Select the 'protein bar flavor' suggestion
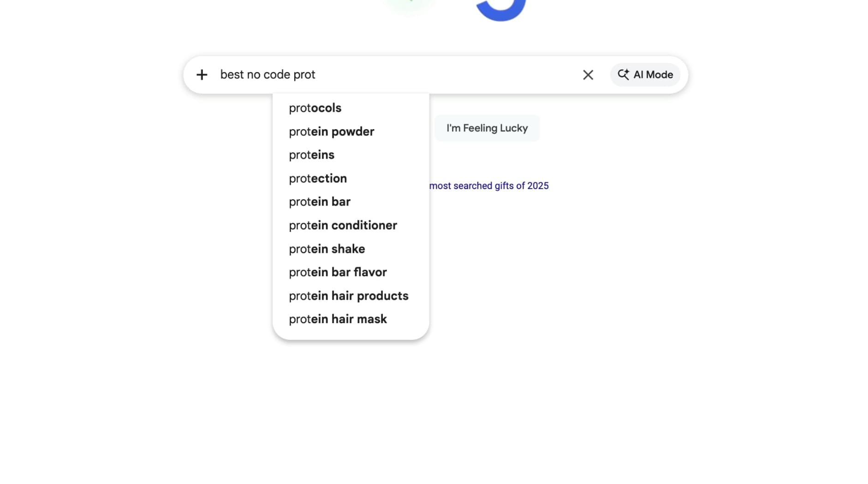This screenshot has width=868, height=484. tap(338, 272)
